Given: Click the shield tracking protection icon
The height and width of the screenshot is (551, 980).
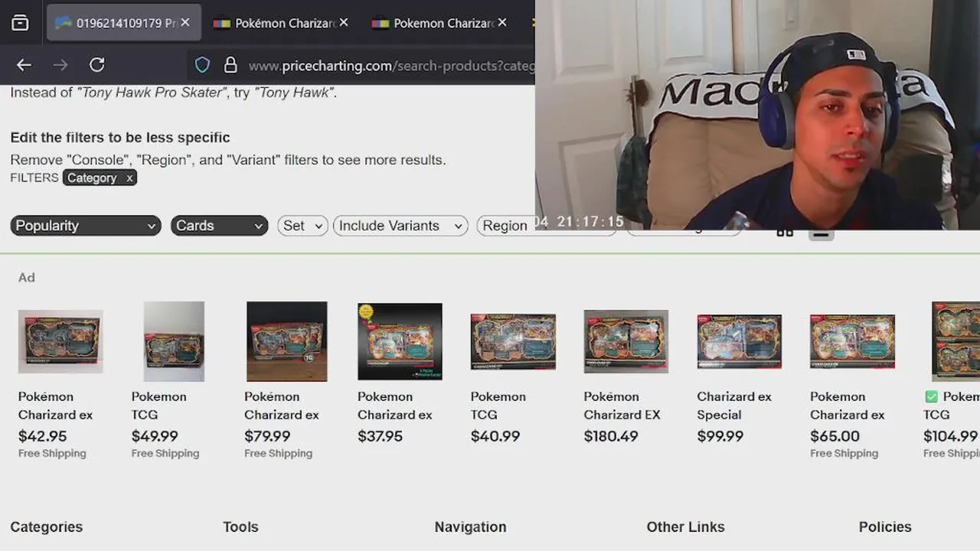Looking at the screenshot, I should point(202,65).
